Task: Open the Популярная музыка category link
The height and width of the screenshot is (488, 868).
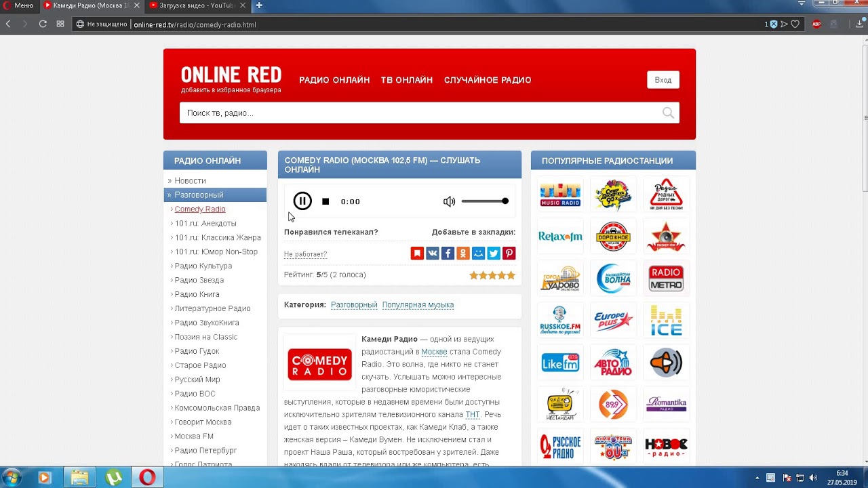Action: click(x=418, y=305)
